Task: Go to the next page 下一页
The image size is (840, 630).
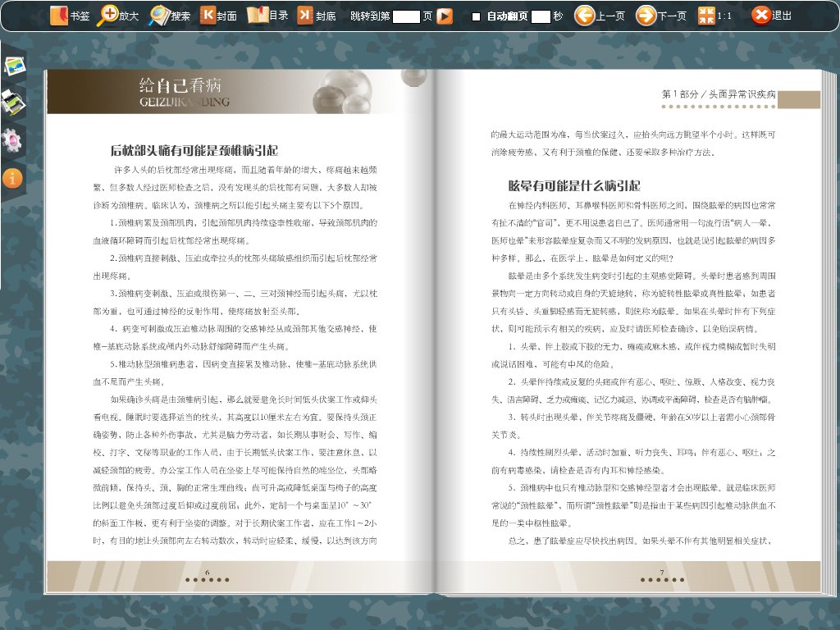Action: point(660,16)
